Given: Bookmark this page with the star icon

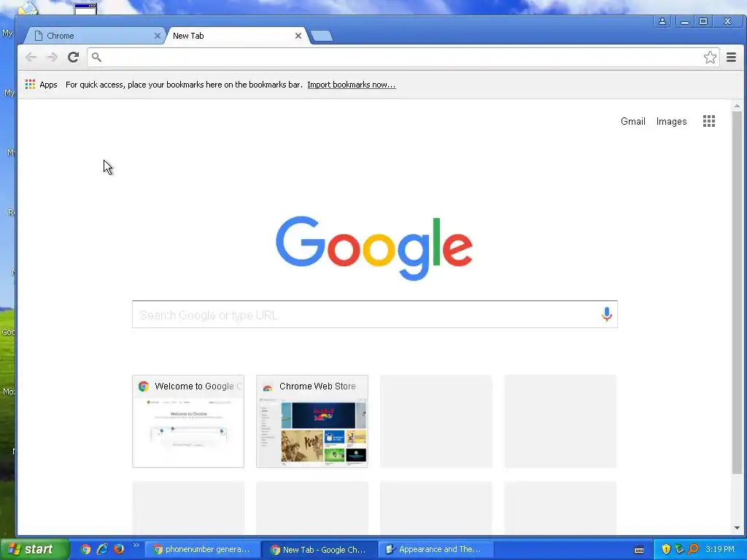Looking at the screenshot, I should 710,57.
